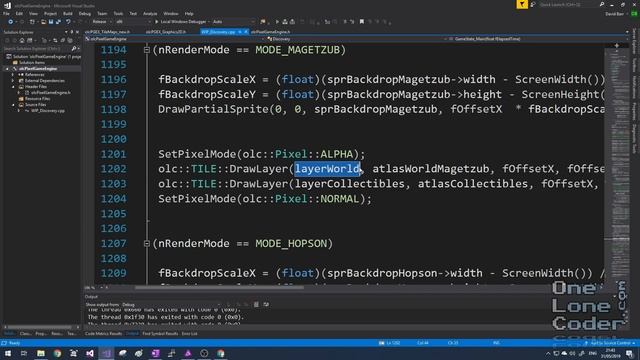
Task: Click MODE_MAGETZUB on line 1194
Action: [298, 50]
